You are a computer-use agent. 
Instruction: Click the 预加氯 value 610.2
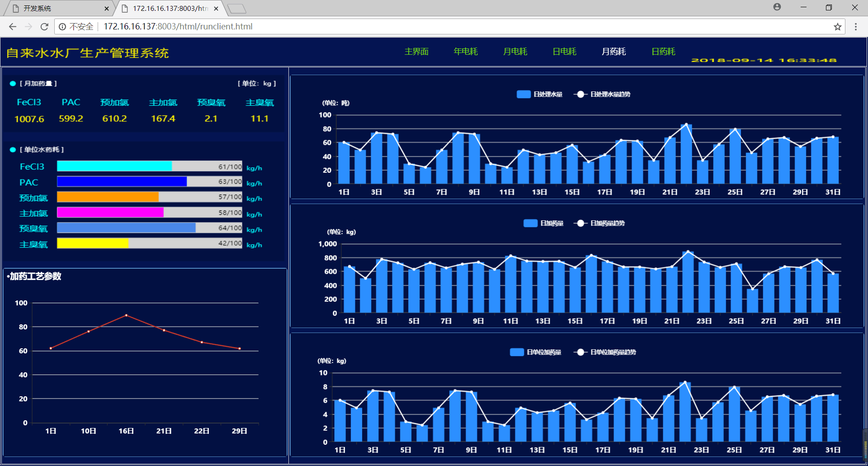point(114,119)
